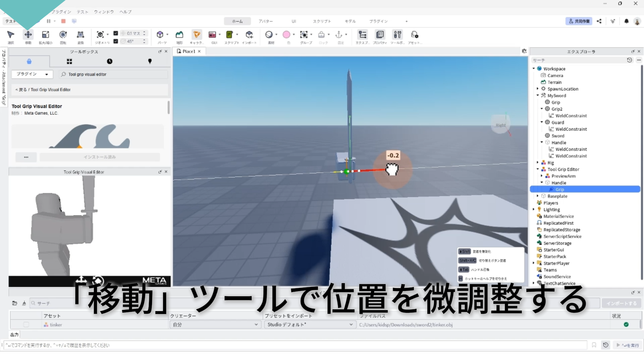
Task: Click the Terrain editor icon
Action: 179,35
